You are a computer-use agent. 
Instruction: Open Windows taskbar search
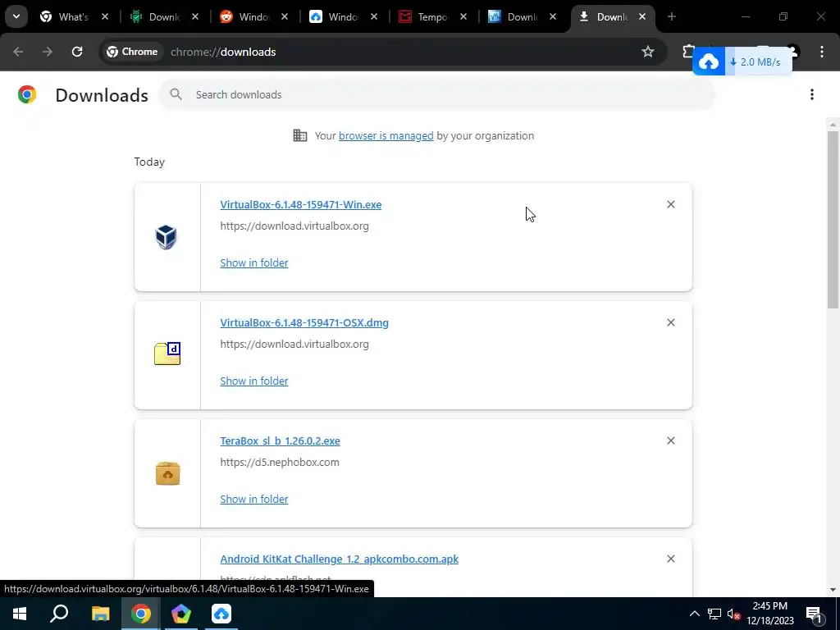click(59, 614)
